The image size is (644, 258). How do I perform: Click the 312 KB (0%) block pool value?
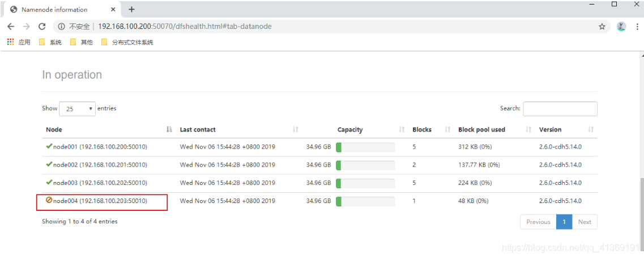coord(475,147)
